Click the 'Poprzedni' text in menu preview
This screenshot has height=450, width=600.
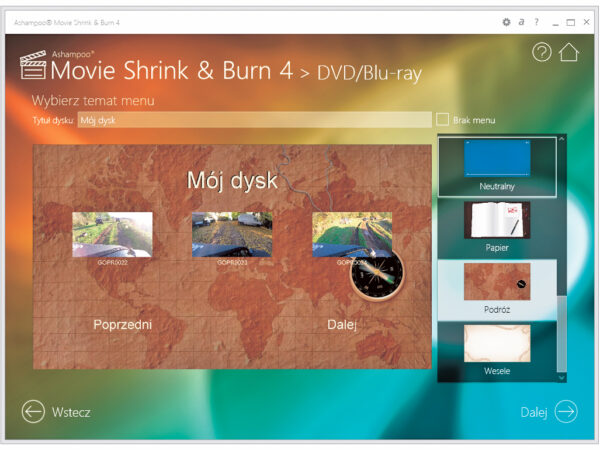[x=121, y=325]
